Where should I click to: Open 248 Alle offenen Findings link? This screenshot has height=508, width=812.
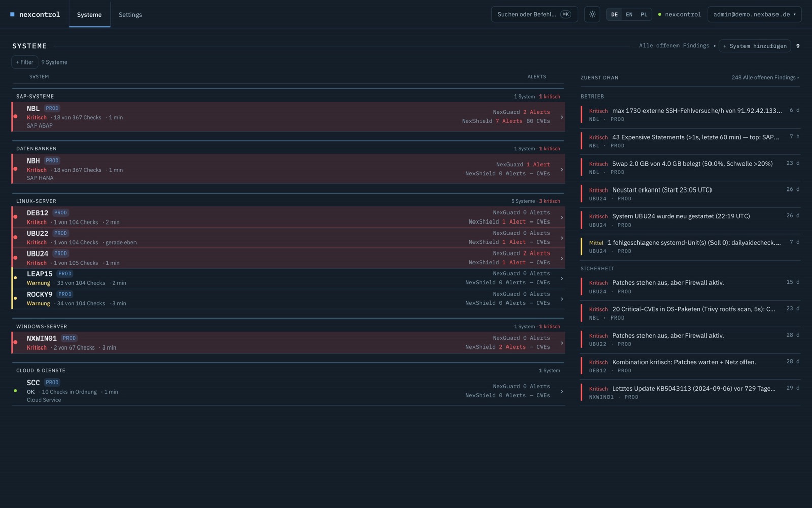point(765,77)
